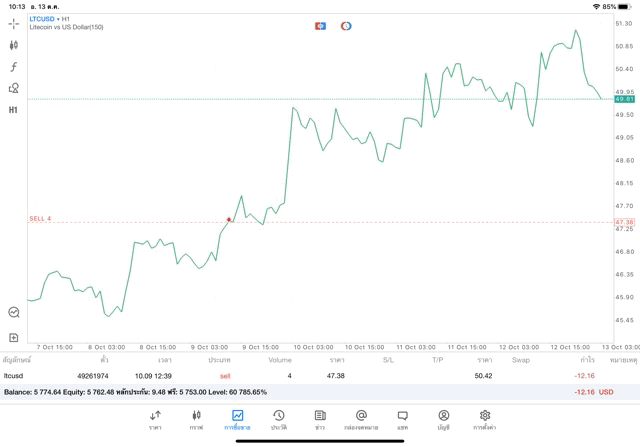Click the blue economic calendar event icon

[x=320, y=26]
